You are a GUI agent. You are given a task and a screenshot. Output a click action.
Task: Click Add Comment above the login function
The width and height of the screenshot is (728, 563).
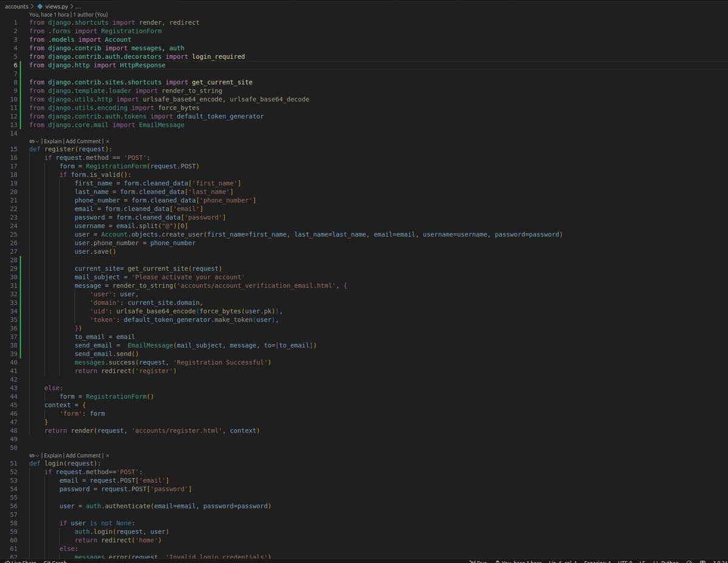coord(84,455)
